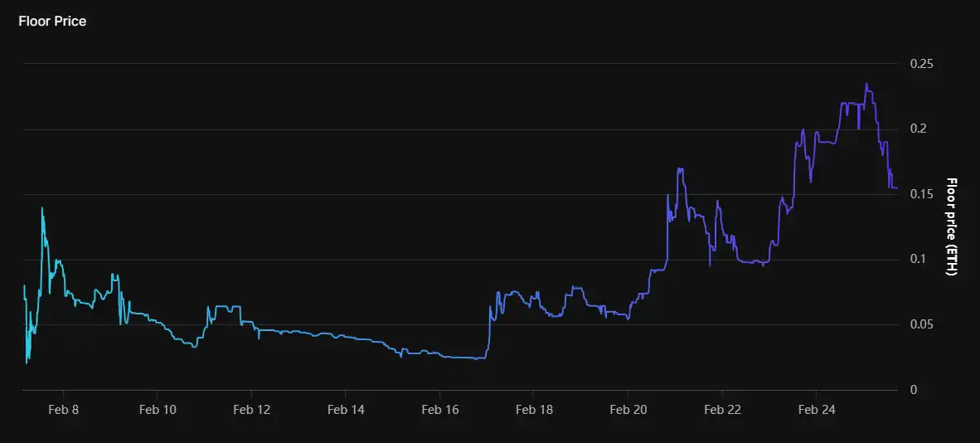Click the 0 y-axis value label

coord(913,390)
